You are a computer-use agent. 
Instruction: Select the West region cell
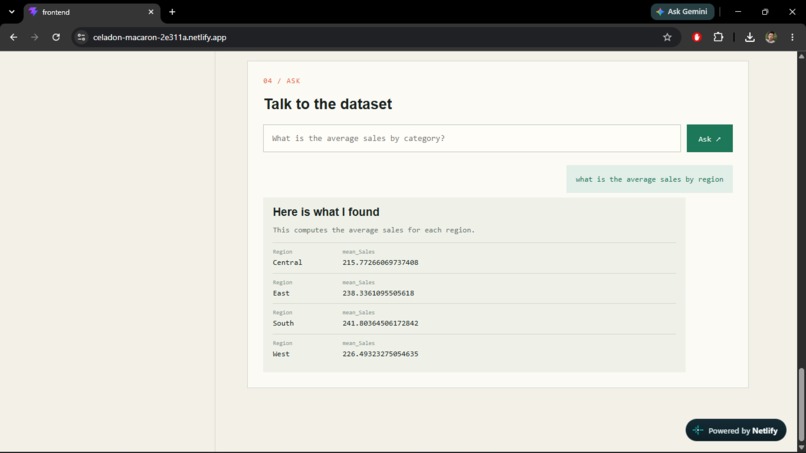[x=281, y=354]
